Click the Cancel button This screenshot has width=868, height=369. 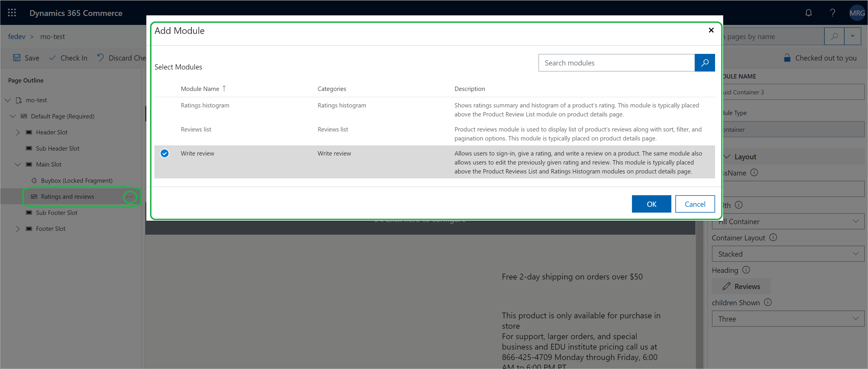tap(694, 204)
